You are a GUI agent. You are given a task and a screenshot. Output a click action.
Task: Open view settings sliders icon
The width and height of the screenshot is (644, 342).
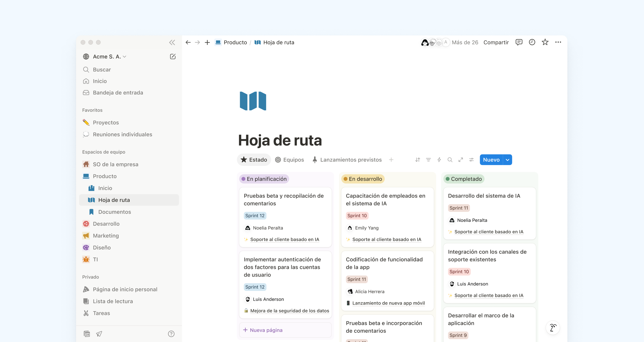coord(471,160)
